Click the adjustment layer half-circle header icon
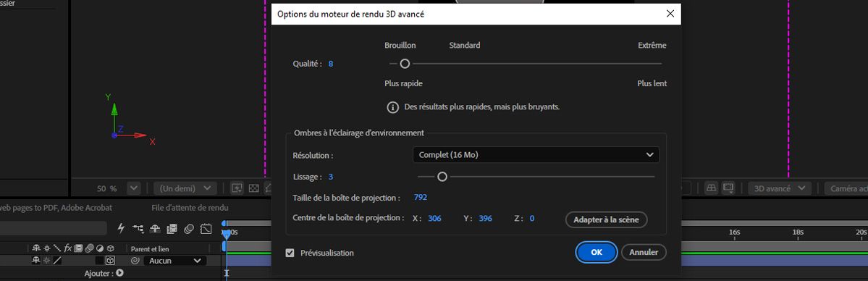 click(100, 248)
